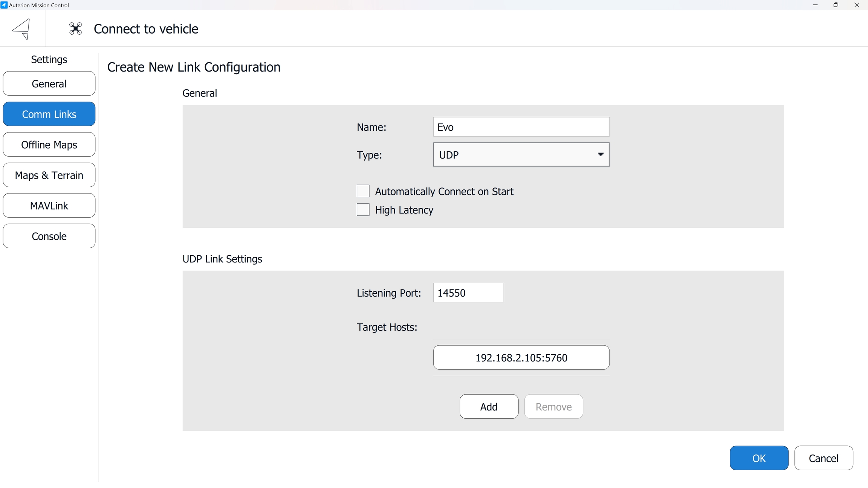
Task: Click the paper plane fly view icon
Action: [22, 29]
